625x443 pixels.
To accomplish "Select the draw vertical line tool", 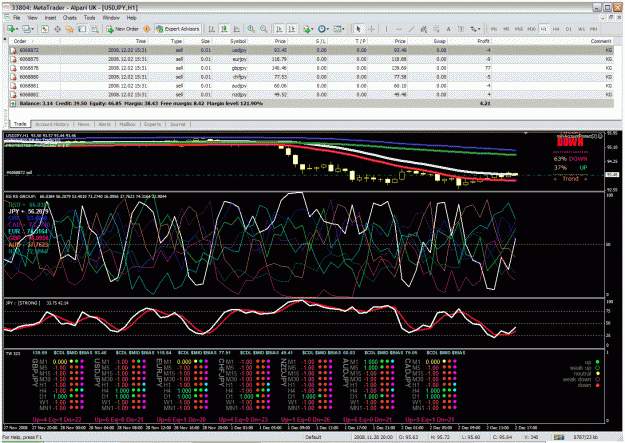I will [x=386, y=29].
